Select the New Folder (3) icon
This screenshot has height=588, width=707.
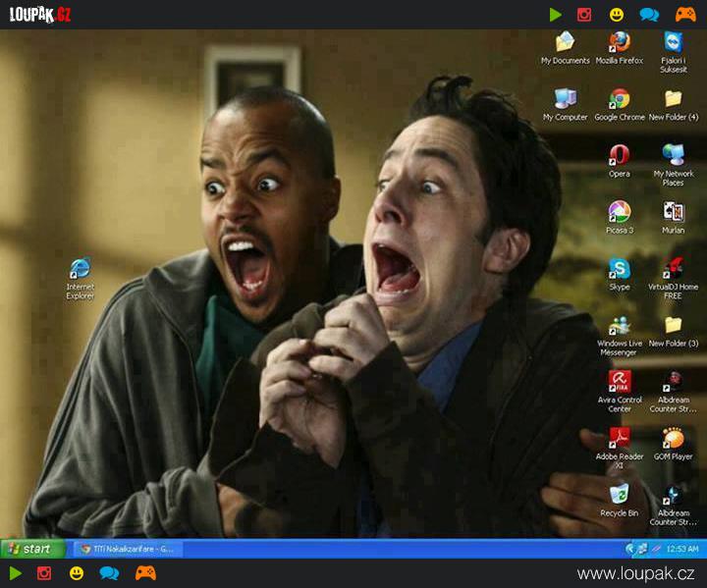point(674,331)
